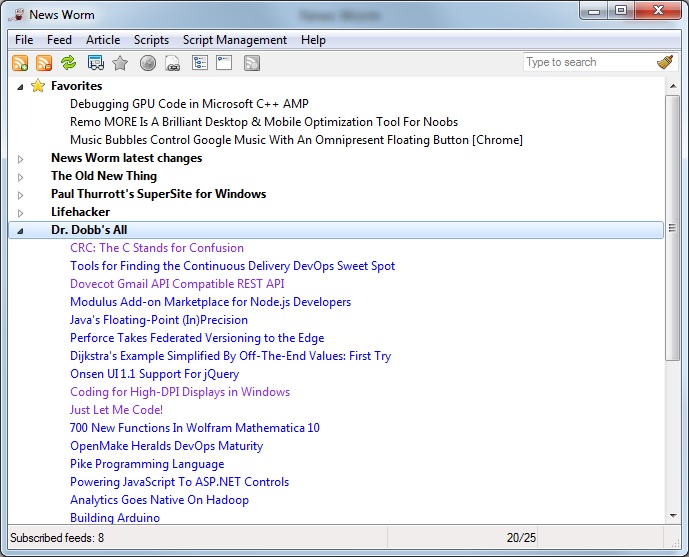Refresh feeds with green arrows icon
This screenshot has height=557, width=689.
[68, 63]
